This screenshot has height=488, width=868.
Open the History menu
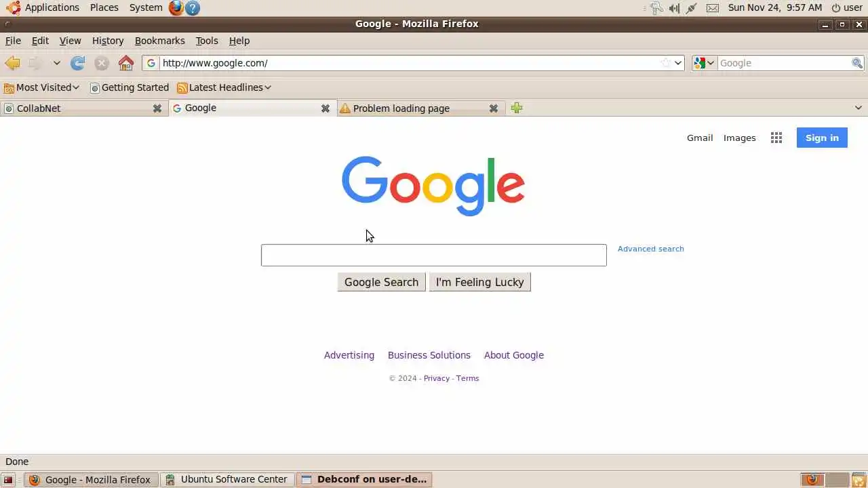click(108, 41)
